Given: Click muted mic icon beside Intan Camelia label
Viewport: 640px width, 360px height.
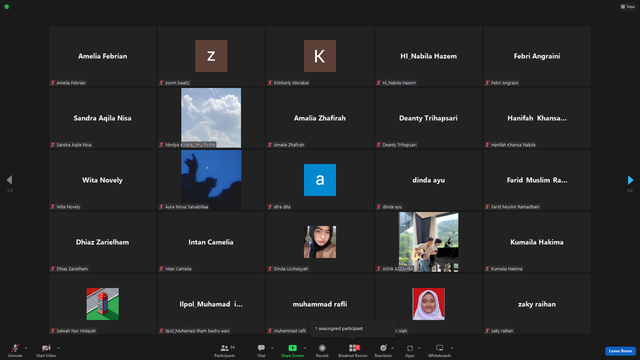Looking at the screenshot, I should click(x=161, y=269).
